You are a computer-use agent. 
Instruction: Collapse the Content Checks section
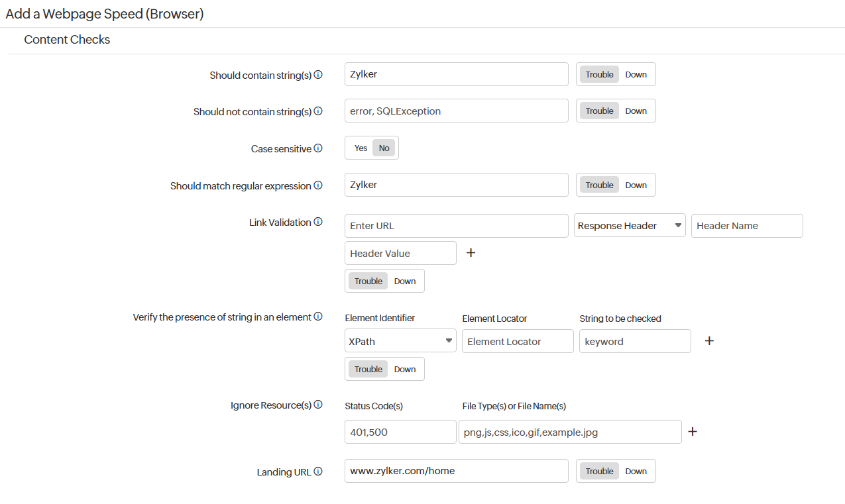pos(66,40)
